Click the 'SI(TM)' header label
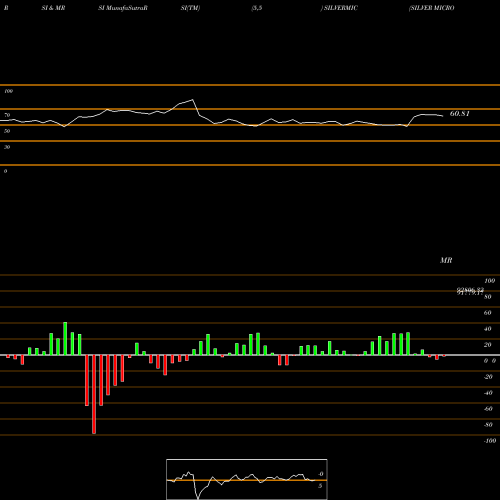The image size is (500, 500). tap(190, 8)
